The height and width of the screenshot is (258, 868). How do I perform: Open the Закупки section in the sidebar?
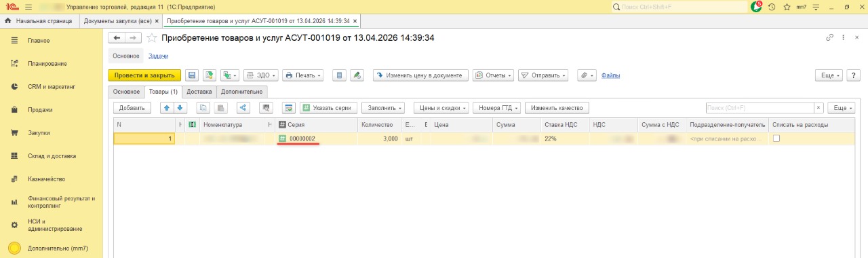pos(52,133)
